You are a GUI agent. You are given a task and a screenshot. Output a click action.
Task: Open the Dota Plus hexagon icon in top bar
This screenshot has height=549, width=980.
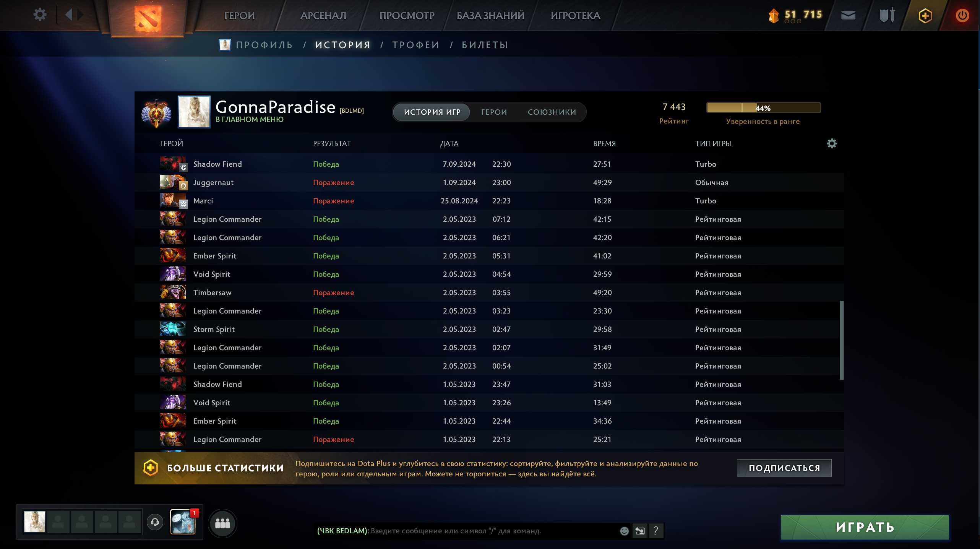[925, 16]
